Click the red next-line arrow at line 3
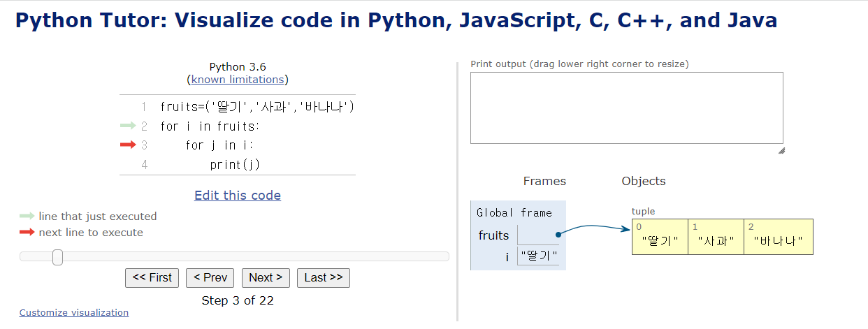The width and height of the screenshot is (868, 329). click(x=127, y=145)
